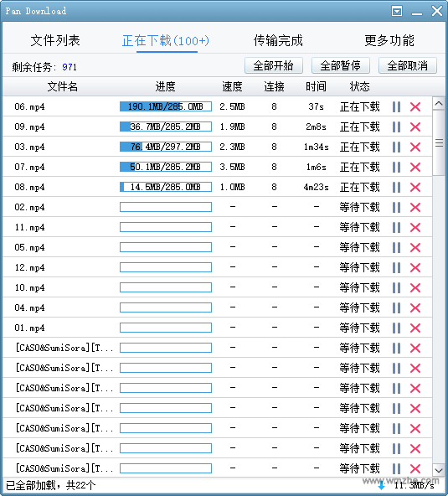Pause the waiting 01.mp4 task
The image size is (448, 496).
tap(396, 328)
